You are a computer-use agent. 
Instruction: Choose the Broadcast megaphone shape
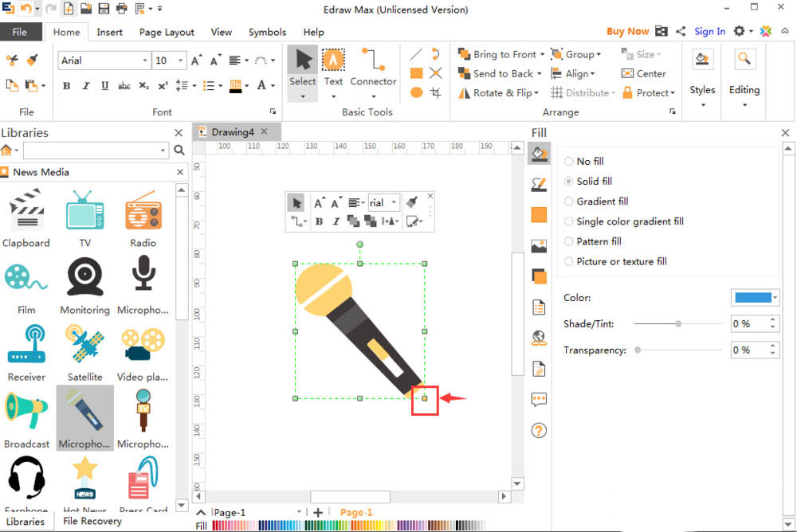26,416
